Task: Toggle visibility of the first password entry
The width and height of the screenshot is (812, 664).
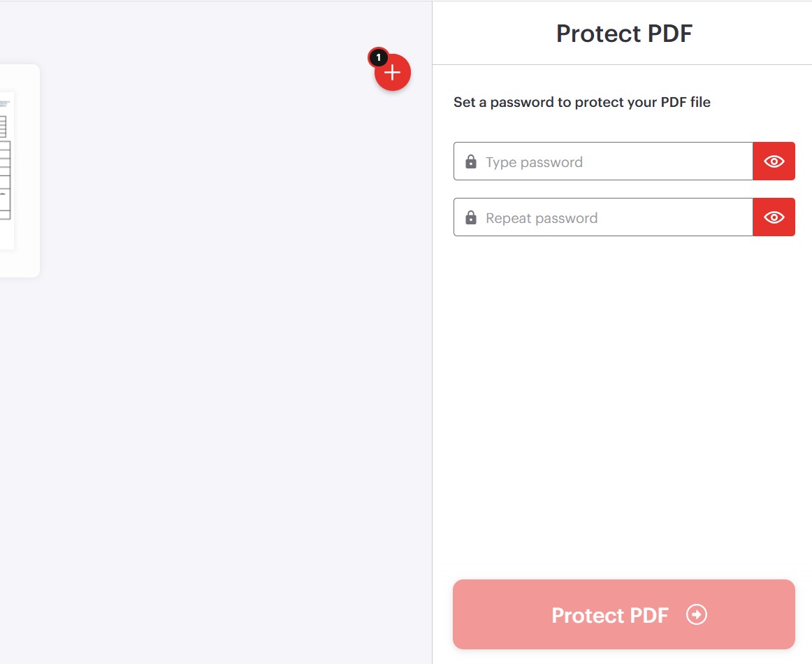Action: pyautogui.click(x=774, y=161)
